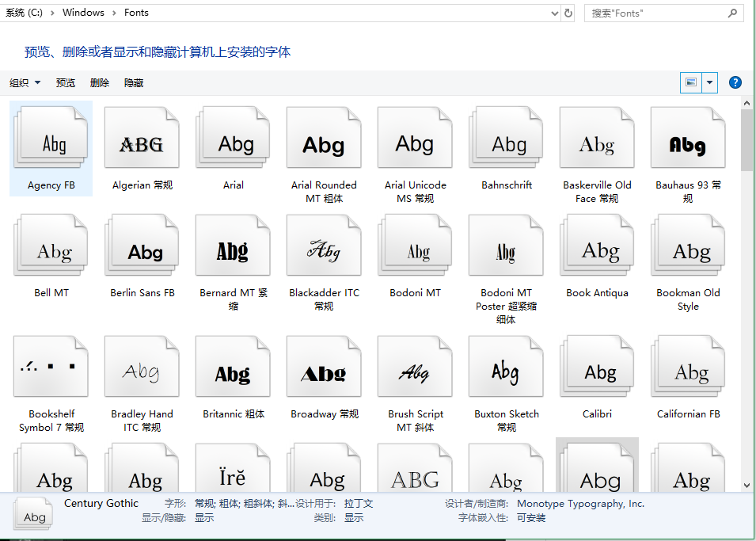
Task: Click the Century Gothic name in details pane
Action: click(101, 503)
